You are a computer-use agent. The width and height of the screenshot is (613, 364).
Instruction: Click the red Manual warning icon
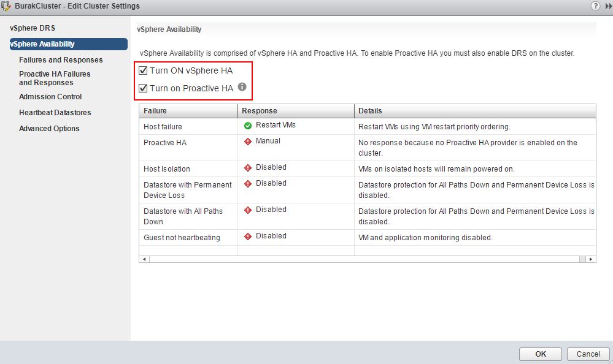(x=247, y=142)
